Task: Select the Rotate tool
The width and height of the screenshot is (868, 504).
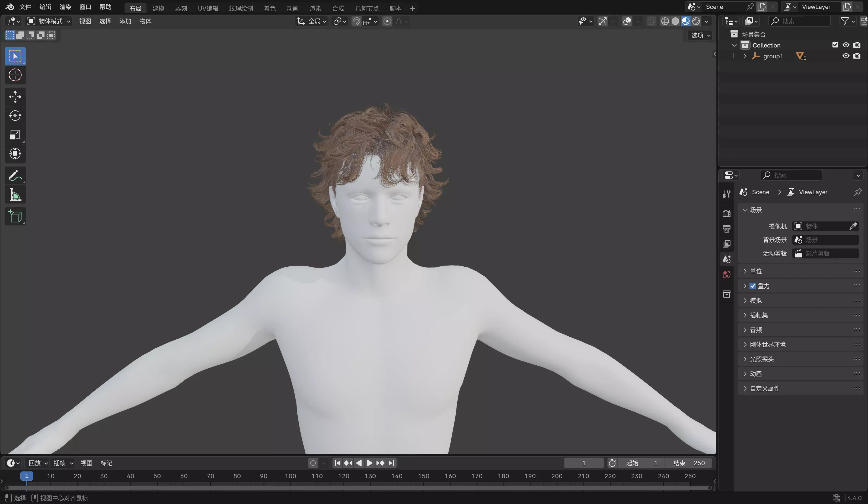Action: pyautogui.click(x=15, y=116)
